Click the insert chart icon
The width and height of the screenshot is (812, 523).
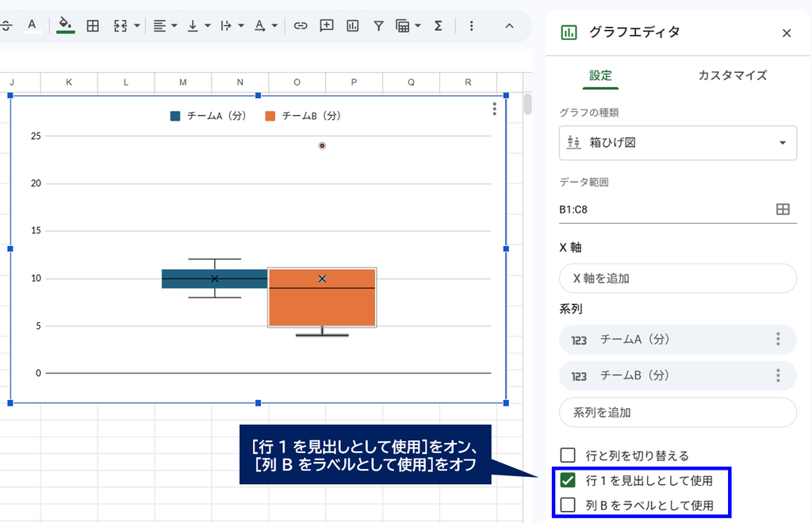[353, 25]
